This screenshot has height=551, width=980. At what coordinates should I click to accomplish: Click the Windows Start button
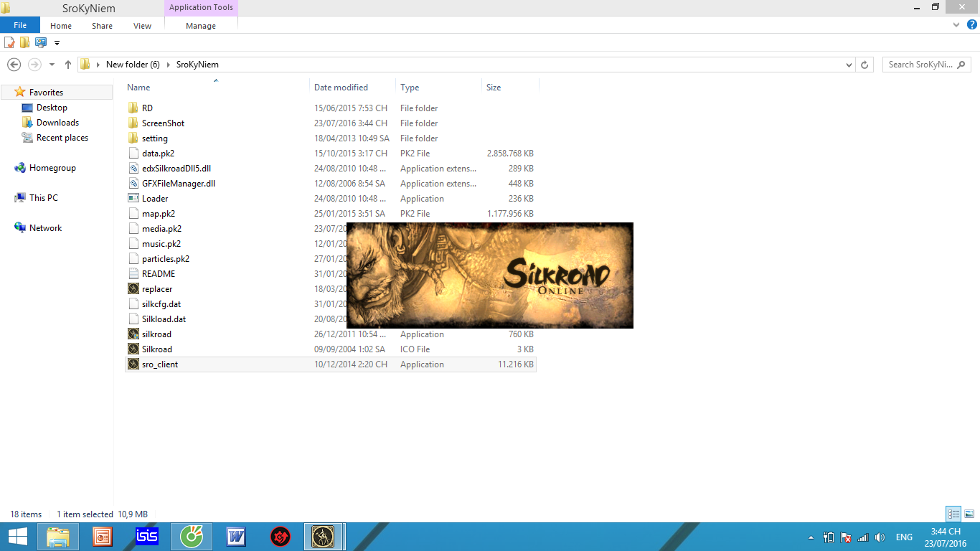tap(17, 536)
